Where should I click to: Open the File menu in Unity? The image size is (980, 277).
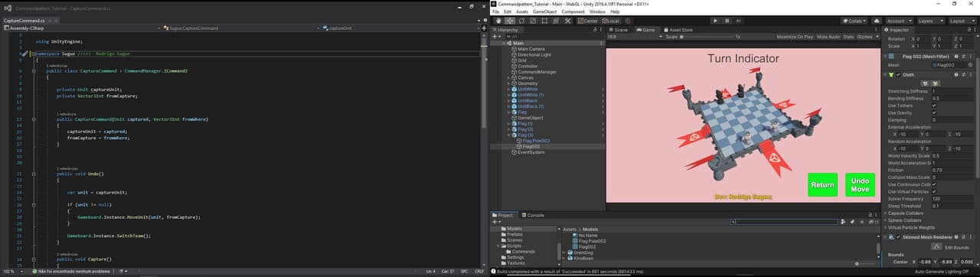[496, 11]
